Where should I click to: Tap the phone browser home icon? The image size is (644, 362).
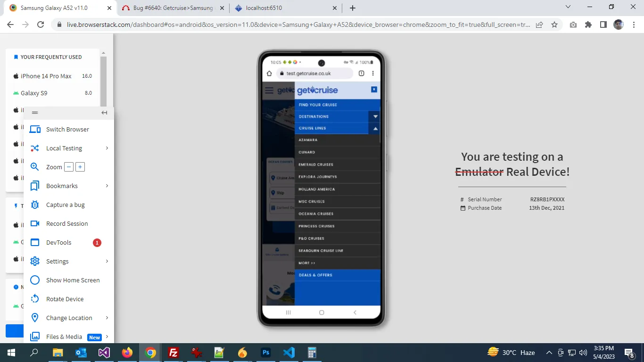pos(269,74)
